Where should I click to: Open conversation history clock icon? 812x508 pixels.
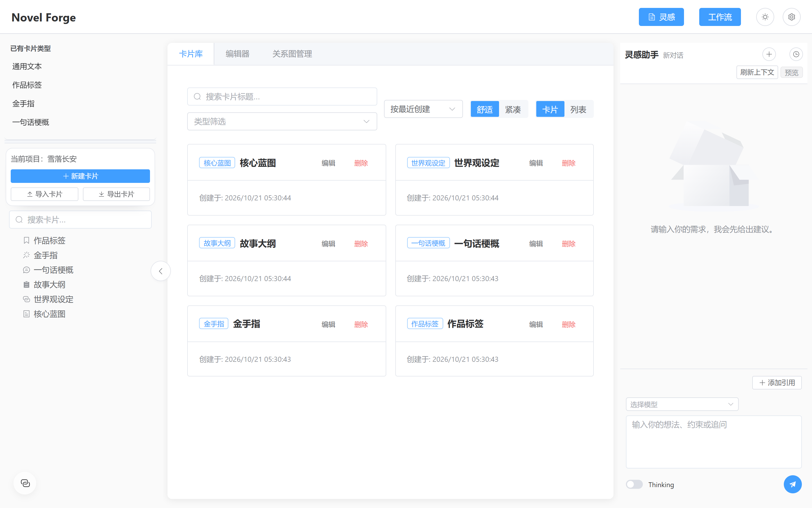[796, 54]
